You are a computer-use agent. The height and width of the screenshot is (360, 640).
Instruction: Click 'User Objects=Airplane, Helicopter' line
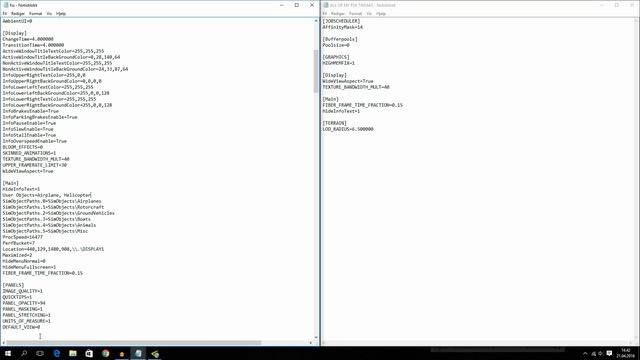pyautogui.click(x=47, y=195)
